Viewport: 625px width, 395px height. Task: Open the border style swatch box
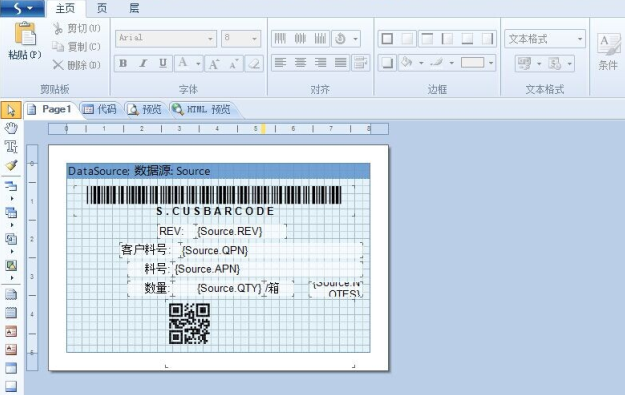click(473, 63)
